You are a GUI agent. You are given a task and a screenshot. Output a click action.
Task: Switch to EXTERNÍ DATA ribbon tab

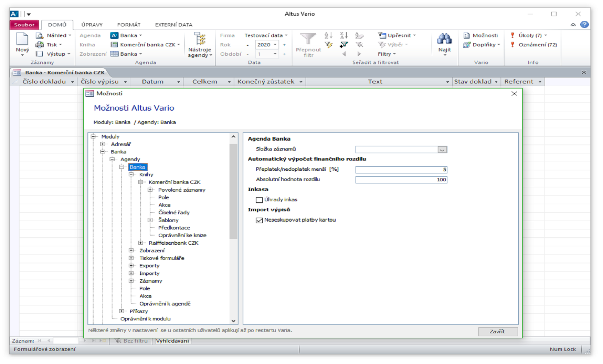pyautogui.click(x=174, y=25)
